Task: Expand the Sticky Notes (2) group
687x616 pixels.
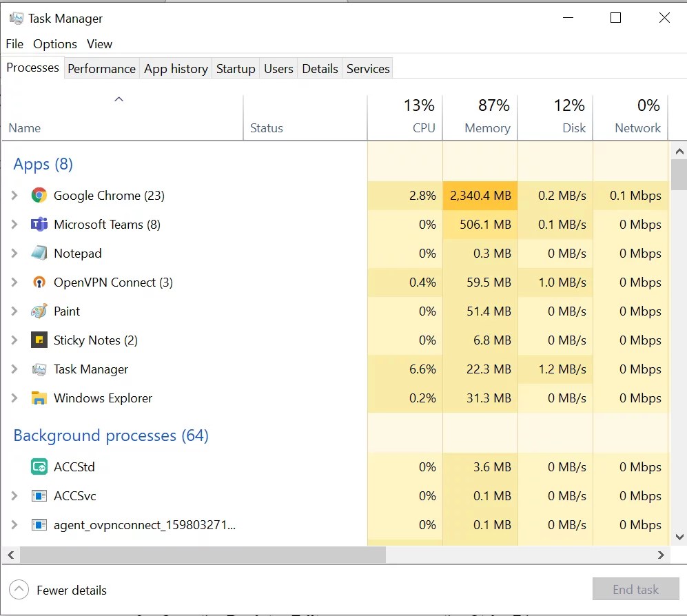Action: click(14, 340)
